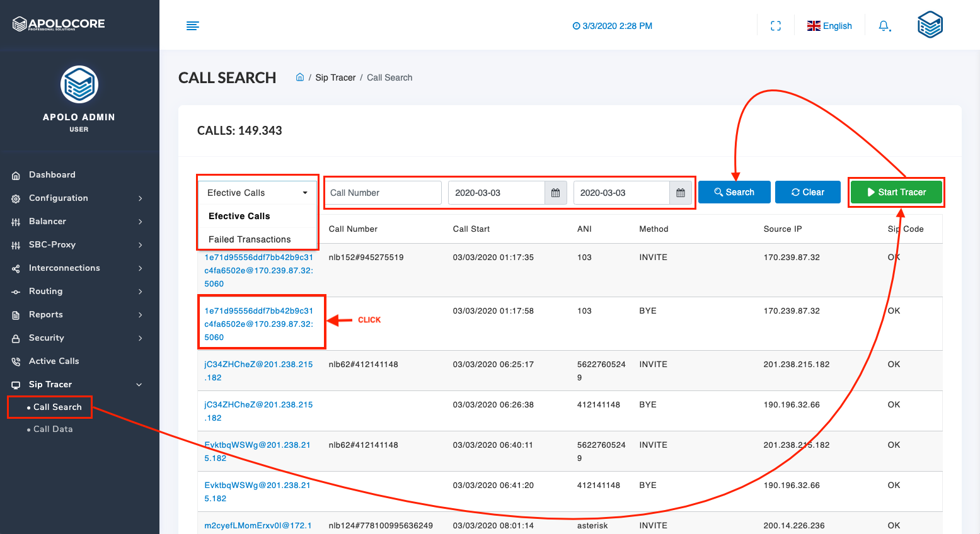Image resolution: width=980 pixels, height=534 pixels.
Task: Expand the Balancer sidebar section
Action: pos(77,221)
